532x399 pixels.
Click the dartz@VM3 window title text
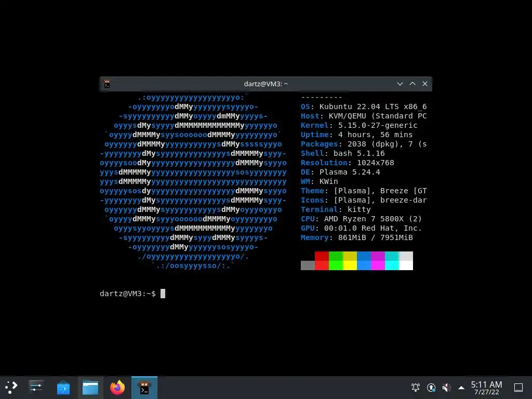265,84
